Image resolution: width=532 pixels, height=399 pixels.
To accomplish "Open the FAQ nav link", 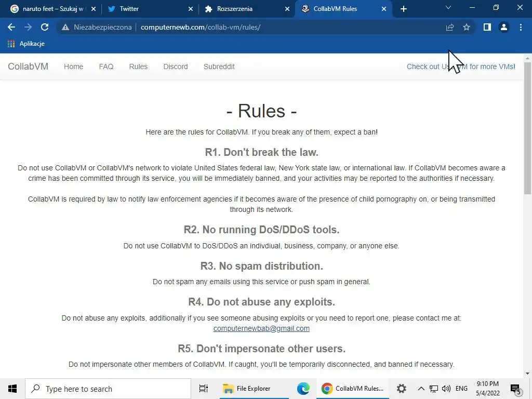I will [x=106, y=66].
